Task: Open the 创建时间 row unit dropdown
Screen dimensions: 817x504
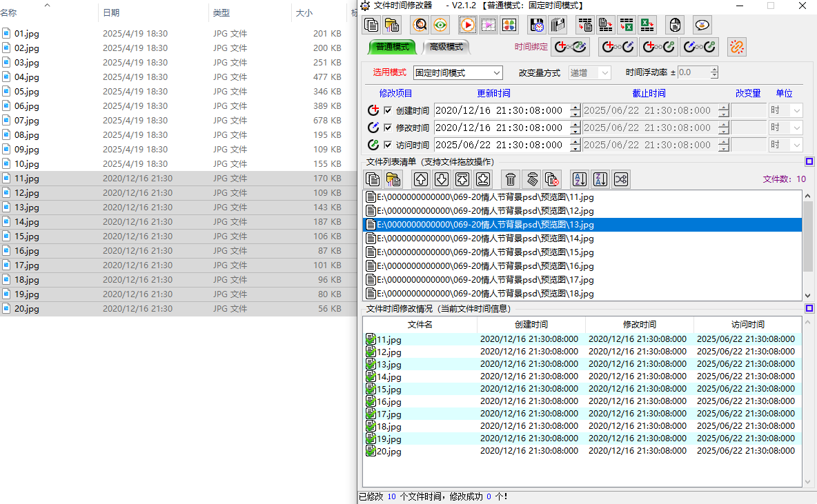Action: point(786,110)
